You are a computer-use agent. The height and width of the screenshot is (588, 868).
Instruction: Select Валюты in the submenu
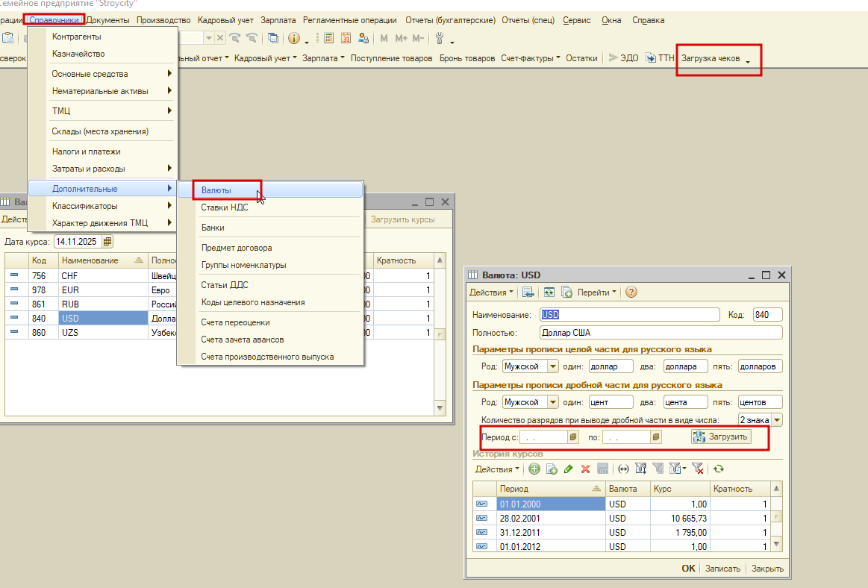tap(216, 190)
